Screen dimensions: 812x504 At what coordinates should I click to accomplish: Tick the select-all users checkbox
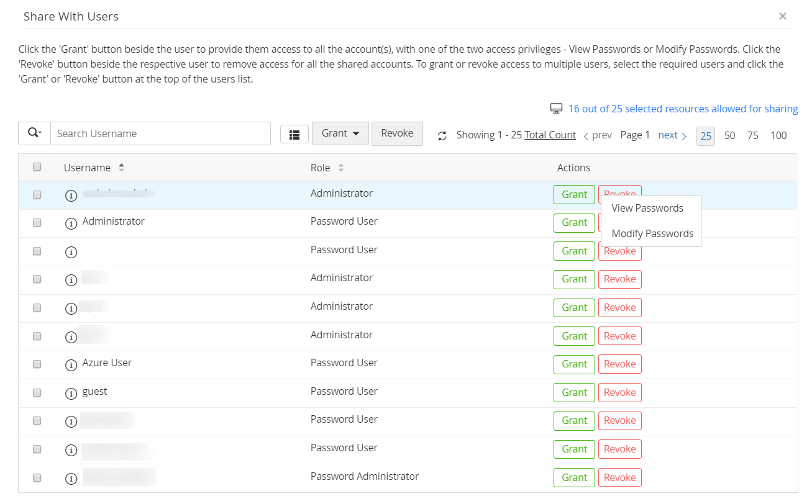37,167
